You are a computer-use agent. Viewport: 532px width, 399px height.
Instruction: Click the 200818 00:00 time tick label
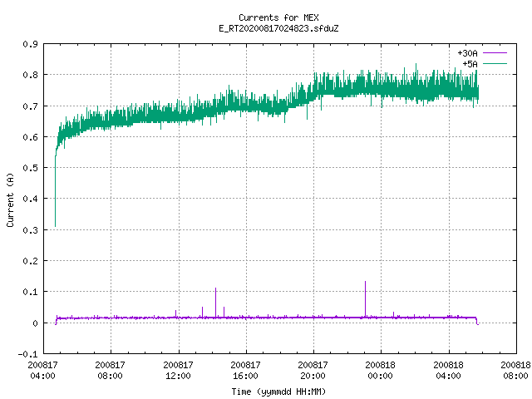pos(381,370)
